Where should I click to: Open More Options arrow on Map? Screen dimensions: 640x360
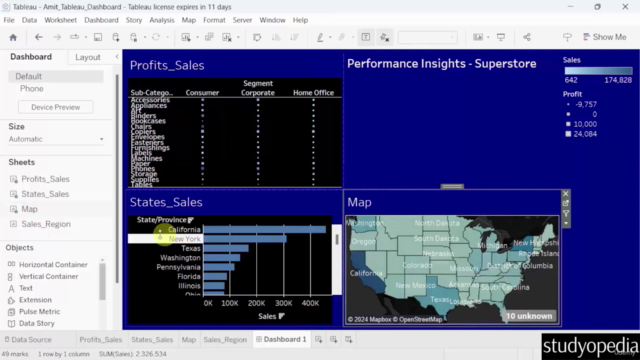coord(566,223)
